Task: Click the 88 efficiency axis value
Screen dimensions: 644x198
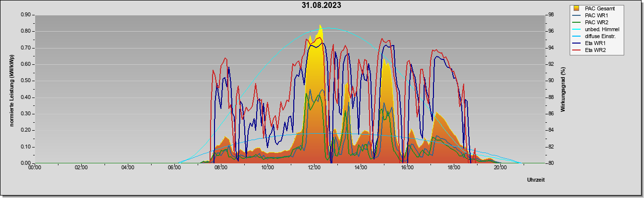Action: pos(550,98)
